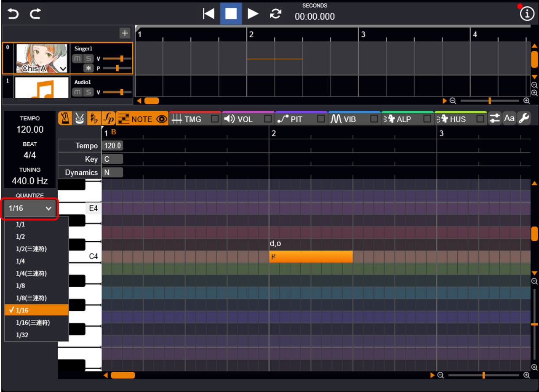Toggle the sharp-flat key track icon
The width and height of the screenshot is (539, 392).
coord(94,119)
